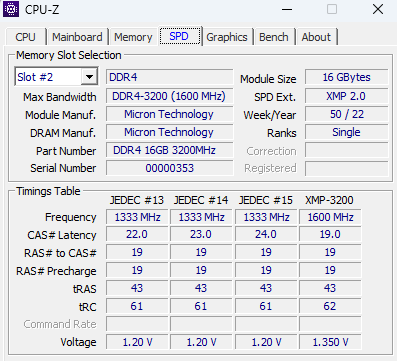Click the JEDEC #14 column header
This screenshot has width=397, height=361.
click(x=201, y=200)
